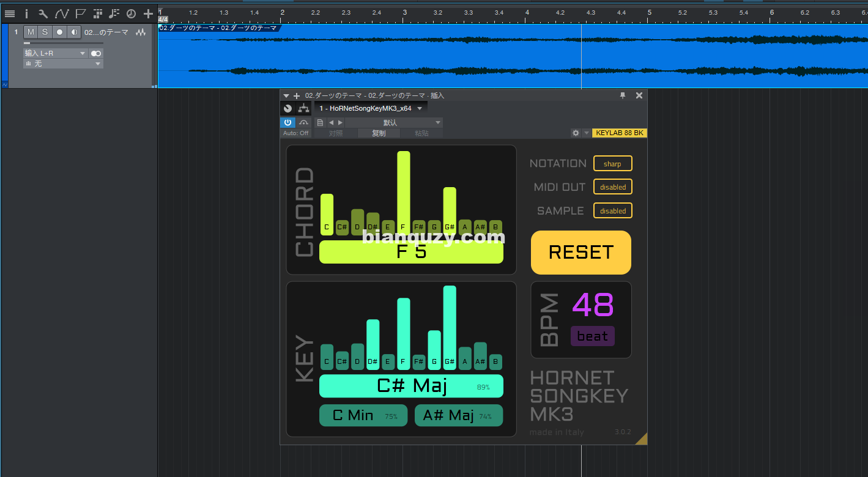Click the waveform icon on track 1
Screen dimensions: 868x477
pyautogui.click(x=141, y=32)
